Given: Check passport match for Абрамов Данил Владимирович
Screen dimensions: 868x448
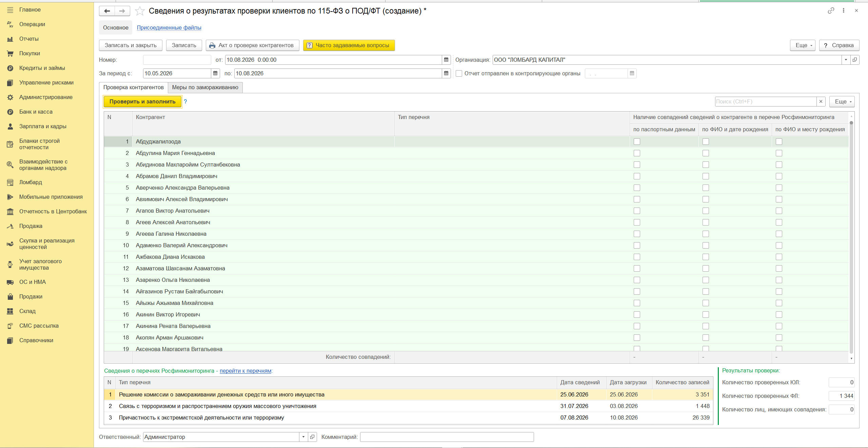Looking at the screenshot, I should (x=637, y=176).
